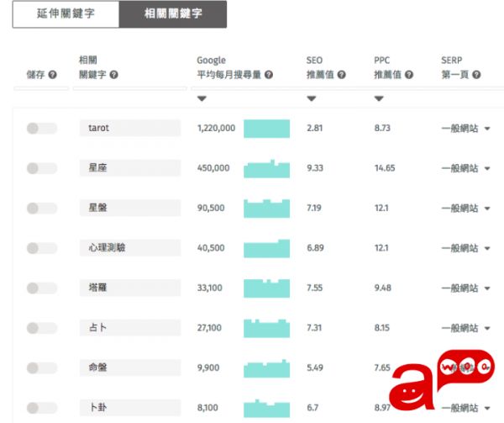
Task: Sort by PPC 推薦值 arrow
Action: [x=379, y=98]
